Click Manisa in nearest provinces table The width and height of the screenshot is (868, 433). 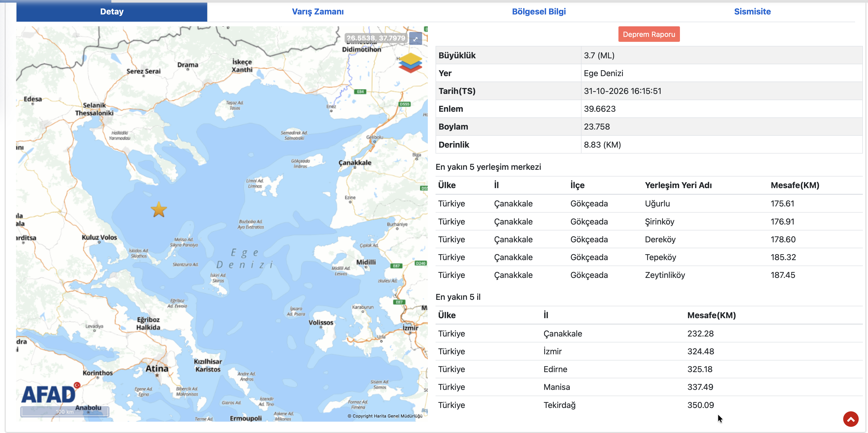click(x=557, y=387)
